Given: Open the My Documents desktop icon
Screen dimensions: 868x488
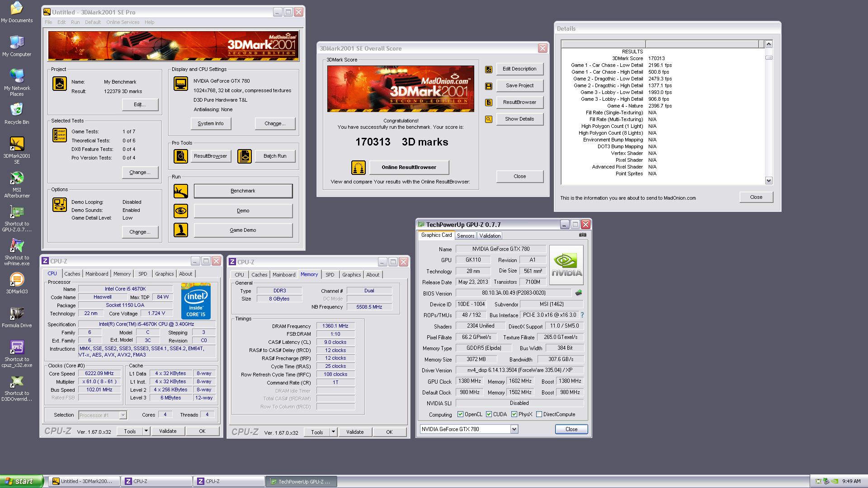Looking at the screenshot, I should tap(17, 12).
